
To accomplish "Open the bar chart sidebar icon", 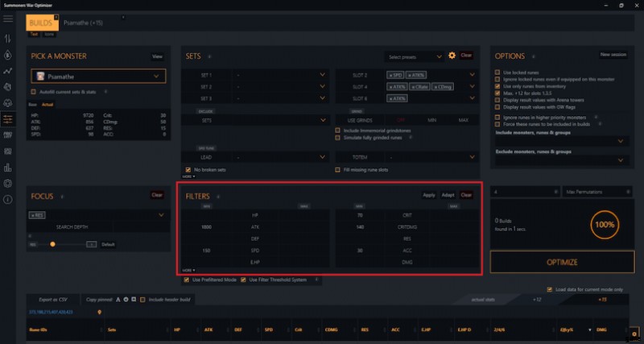I will point(8,168).
